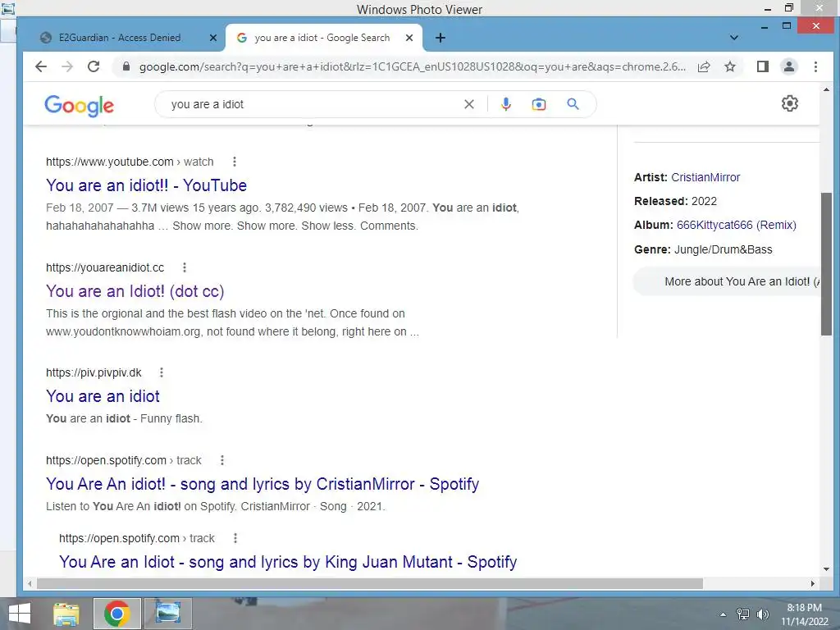This screenshot has height=630, width=840.
Task: Open File Explorer from the taskbar
Action: 66,614
